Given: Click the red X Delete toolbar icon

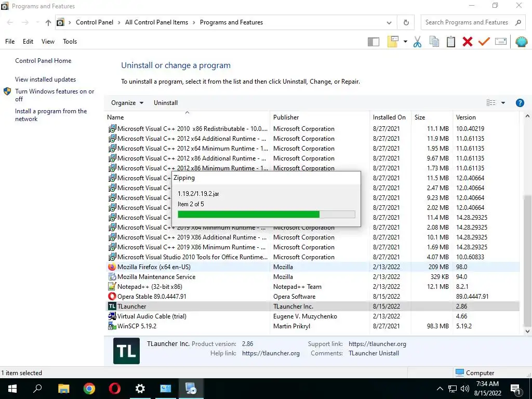Looking at the screenshot, I should 468,42.
